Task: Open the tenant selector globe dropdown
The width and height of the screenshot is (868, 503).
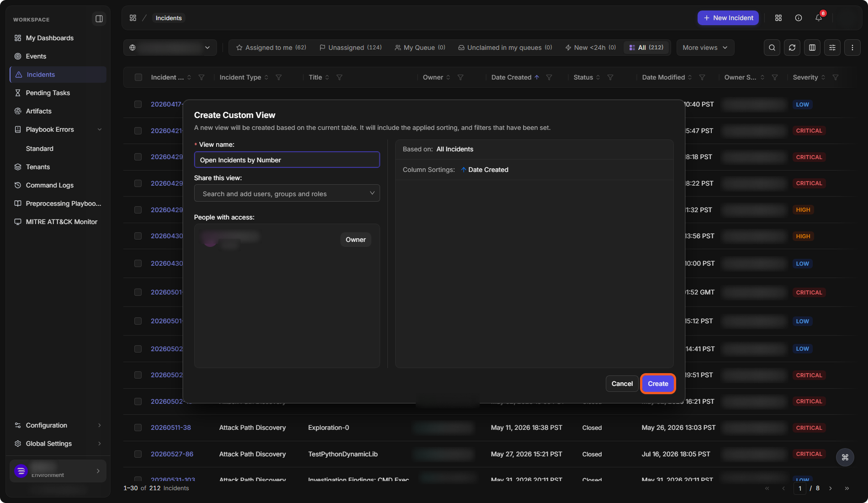Action: [x=170, y=48]
